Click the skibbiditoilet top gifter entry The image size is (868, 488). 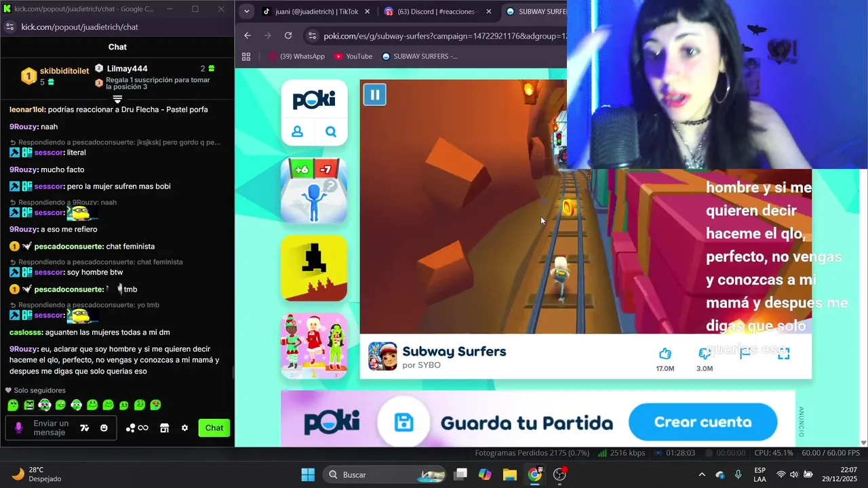click(x=56, y=76)
